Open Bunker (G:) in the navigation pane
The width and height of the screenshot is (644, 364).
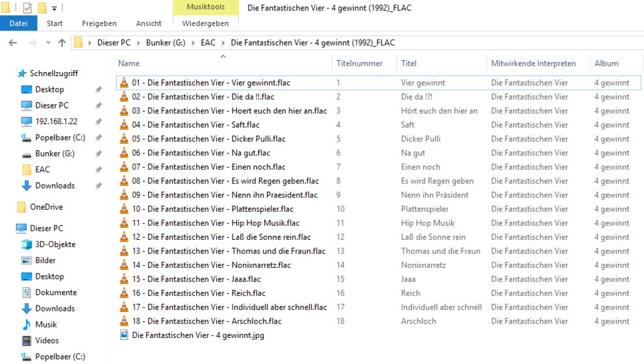[x=55, y=153]
